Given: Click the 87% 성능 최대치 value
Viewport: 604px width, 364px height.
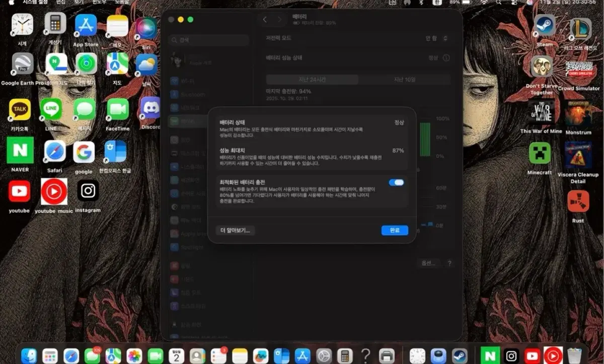Looking at the screenshot, I should click(398, 150).
